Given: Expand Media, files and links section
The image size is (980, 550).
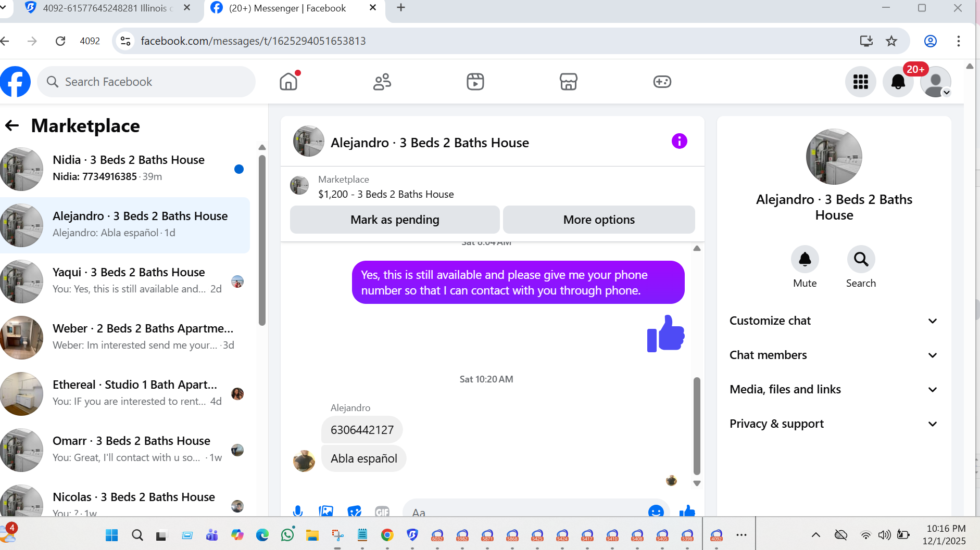Looking at the screenshot, I should coord(834,389).
